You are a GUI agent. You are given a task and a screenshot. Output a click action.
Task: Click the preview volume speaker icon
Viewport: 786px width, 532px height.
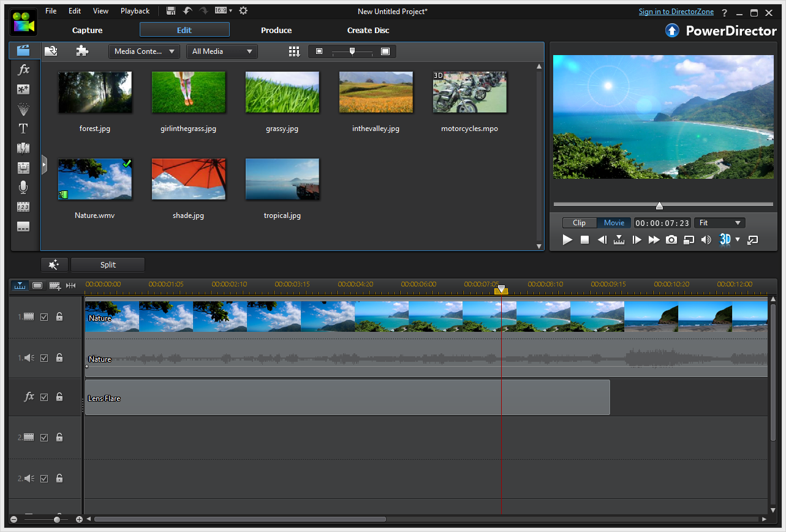[706, 240]
